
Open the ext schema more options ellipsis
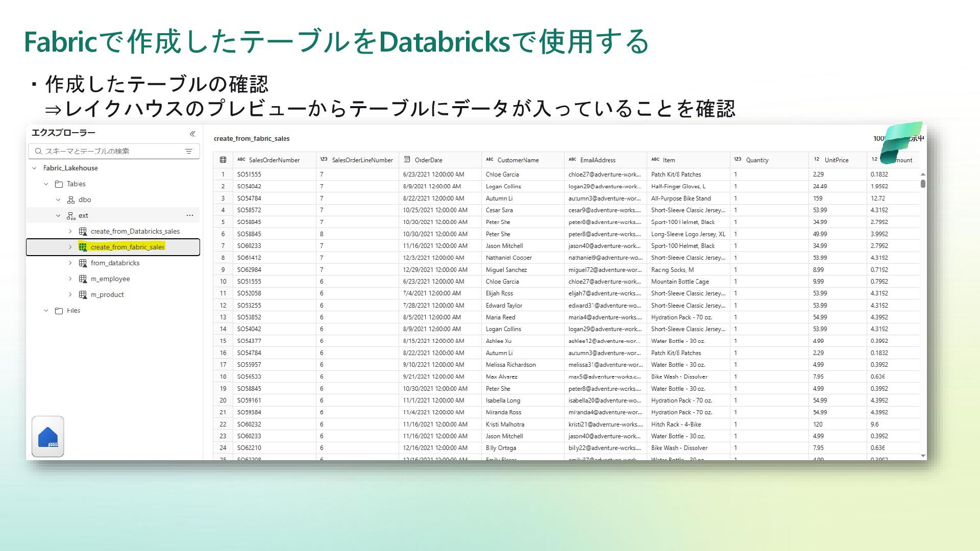tap(190, 215)
